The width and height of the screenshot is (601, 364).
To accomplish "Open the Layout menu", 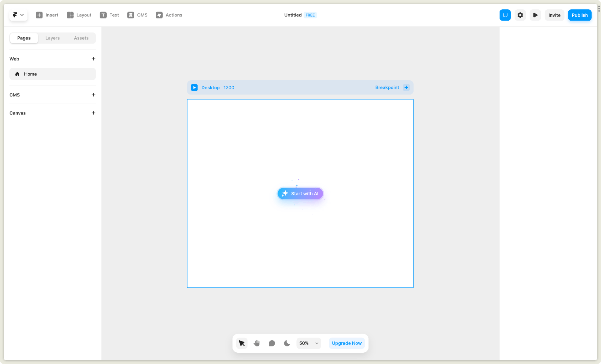I will click(79, 15).
